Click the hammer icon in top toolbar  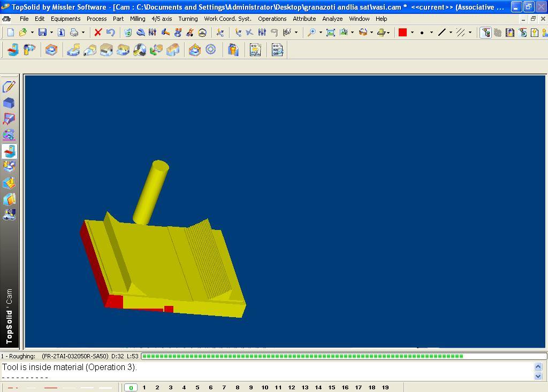[165, 33]
